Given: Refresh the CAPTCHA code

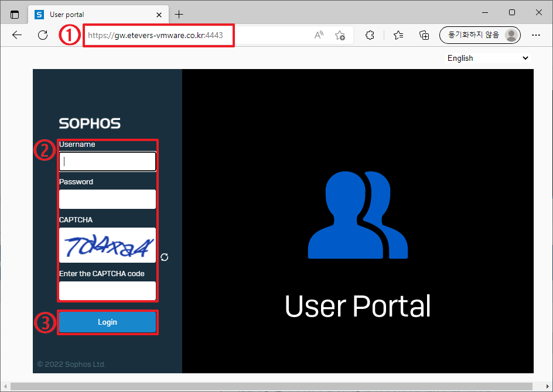Looking at the screenshot, I should coord(165,257).
